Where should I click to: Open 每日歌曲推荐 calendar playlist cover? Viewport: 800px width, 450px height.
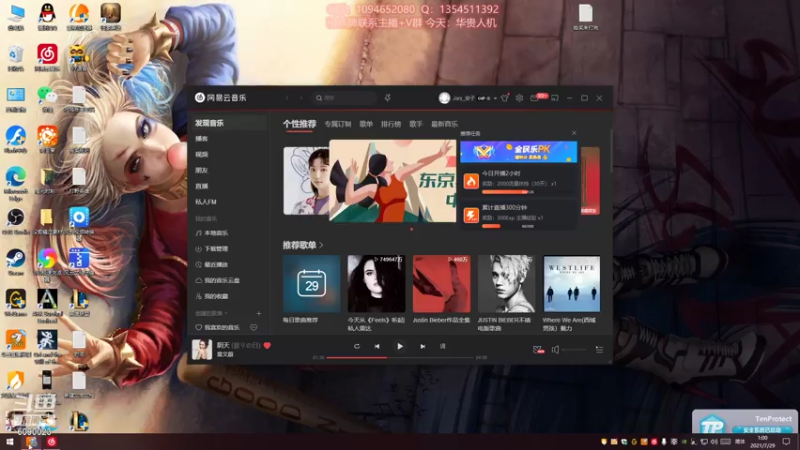(x=311, y=284)
